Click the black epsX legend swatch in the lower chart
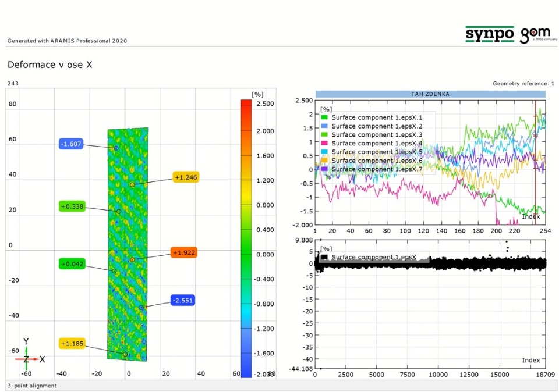The width and height of the screenshot is (559, 392). coord(324,257)
